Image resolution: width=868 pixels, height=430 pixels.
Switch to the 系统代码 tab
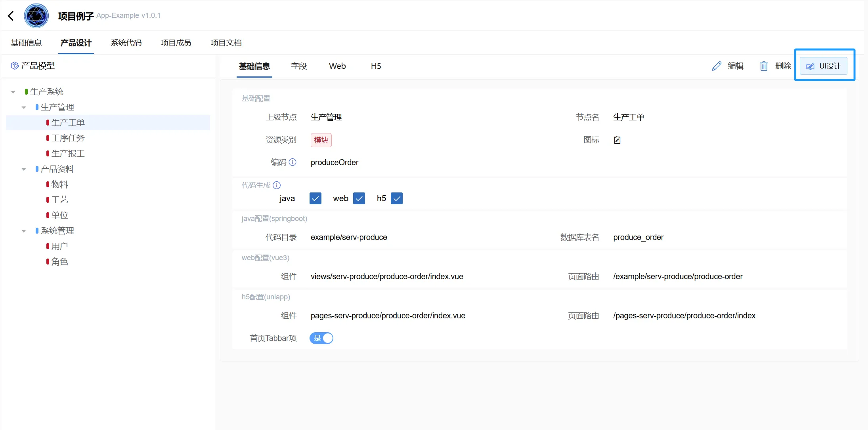point(126,43)
